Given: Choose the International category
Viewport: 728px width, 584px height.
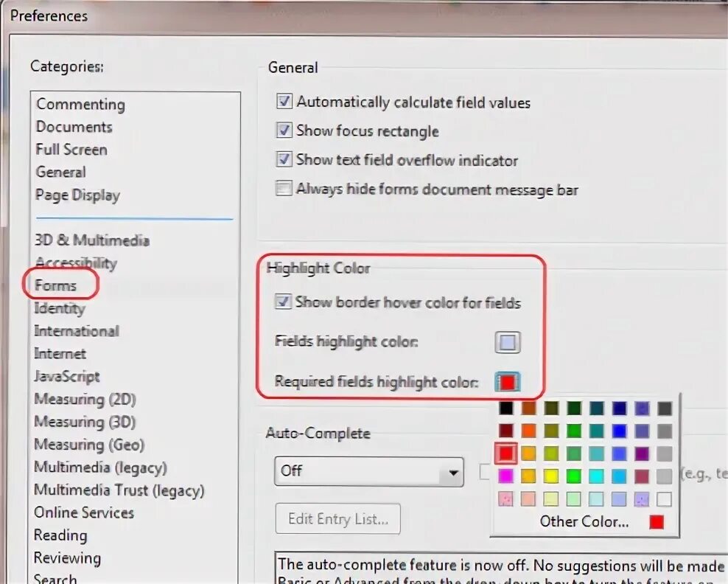Looking at the screenshot, I should [x=77, y=331].
